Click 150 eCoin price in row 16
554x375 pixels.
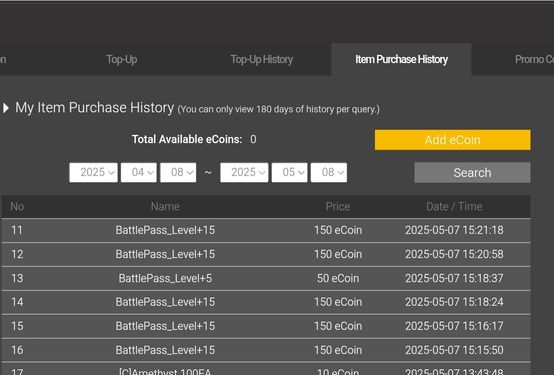pos(338,350)
